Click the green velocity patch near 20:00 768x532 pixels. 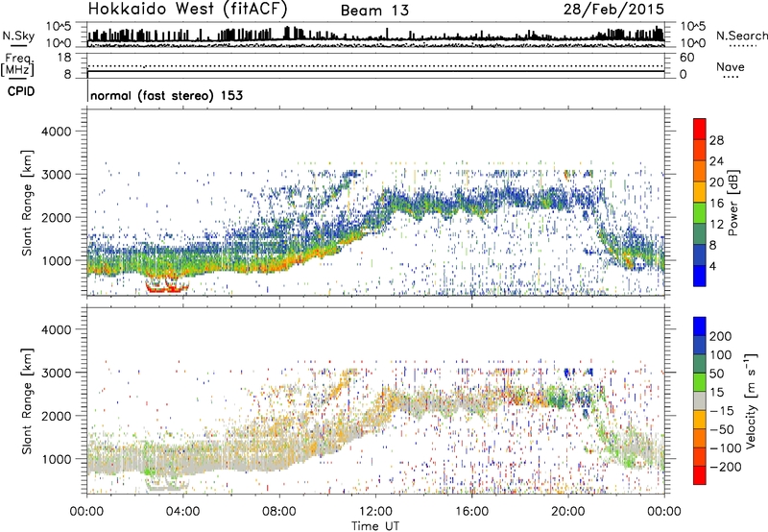(x=559, y=399)
